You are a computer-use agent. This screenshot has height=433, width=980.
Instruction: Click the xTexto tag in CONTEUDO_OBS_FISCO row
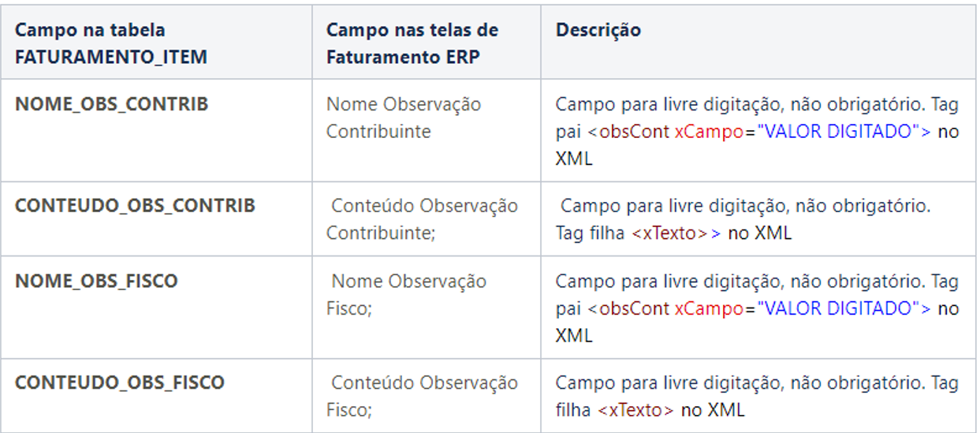coord(635,410)
